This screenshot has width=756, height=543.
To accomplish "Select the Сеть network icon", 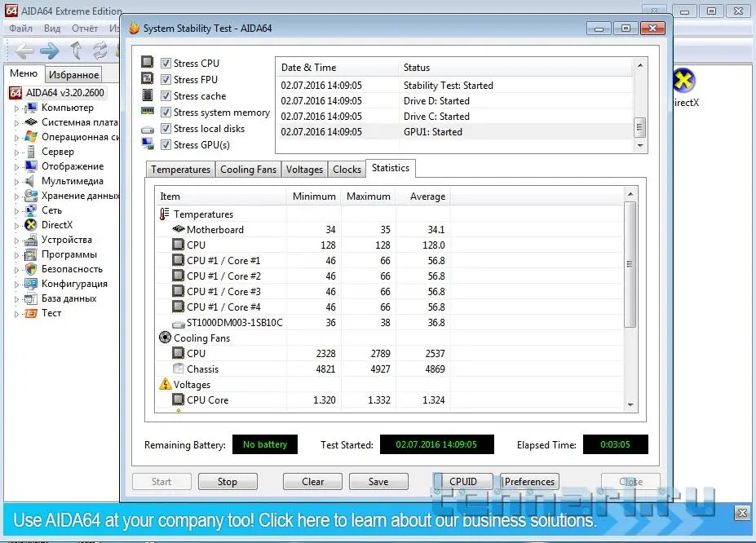I will point(31,210).
